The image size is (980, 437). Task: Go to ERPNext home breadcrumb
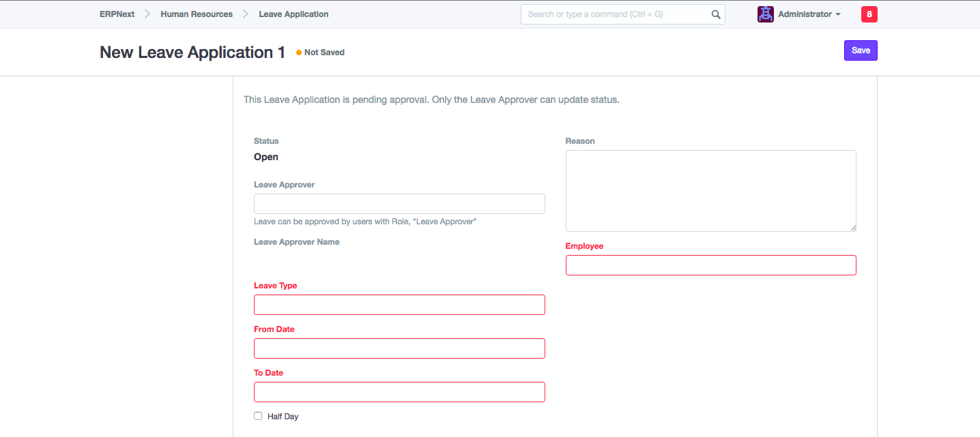click(117, 14)
